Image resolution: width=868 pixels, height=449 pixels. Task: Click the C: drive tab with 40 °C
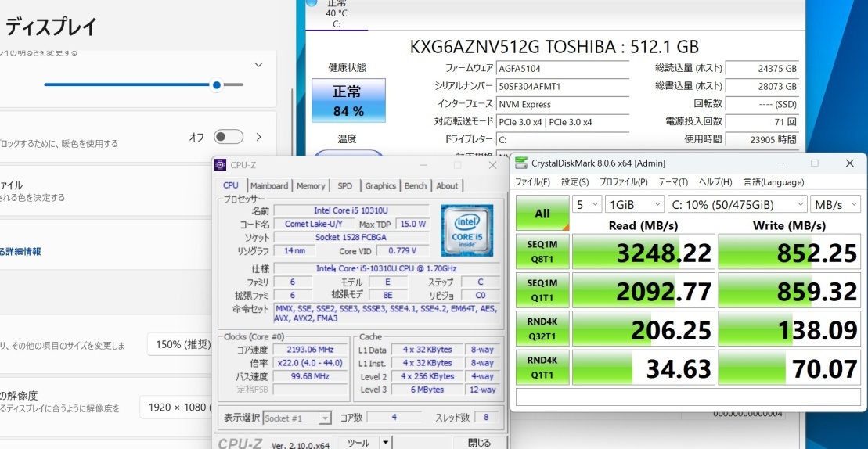tap(336, 13)
